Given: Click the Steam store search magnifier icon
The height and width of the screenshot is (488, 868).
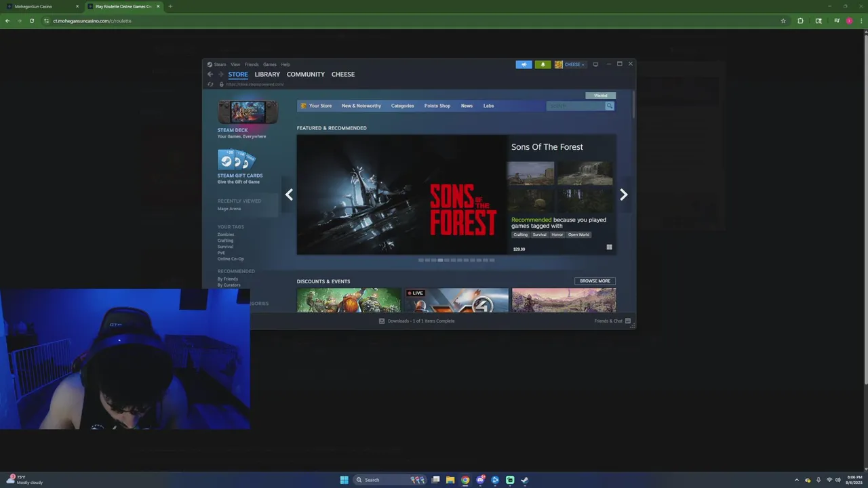Looking at the screenshot, I should tap(610, 106).
